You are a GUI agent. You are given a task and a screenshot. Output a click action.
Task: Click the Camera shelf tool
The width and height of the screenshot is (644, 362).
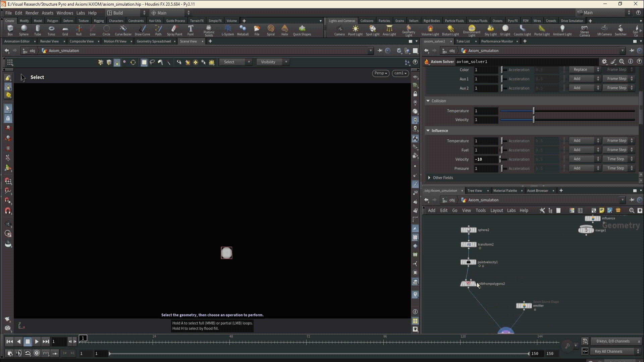pos(339,30)
